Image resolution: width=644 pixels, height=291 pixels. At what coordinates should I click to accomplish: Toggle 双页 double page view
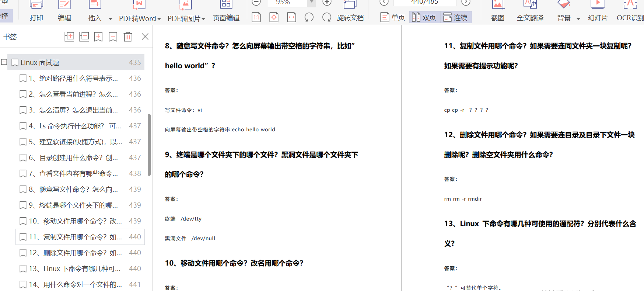424,17
